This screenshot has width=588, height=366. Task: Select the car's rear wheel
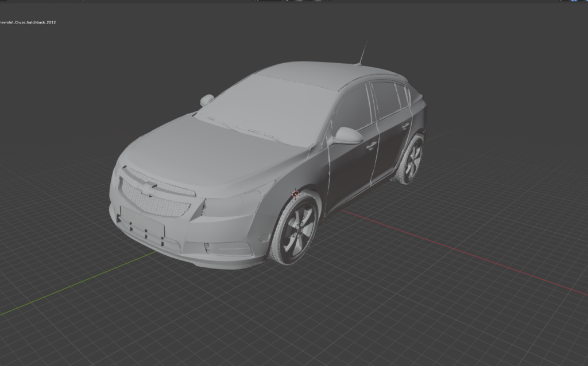point(409,160)
